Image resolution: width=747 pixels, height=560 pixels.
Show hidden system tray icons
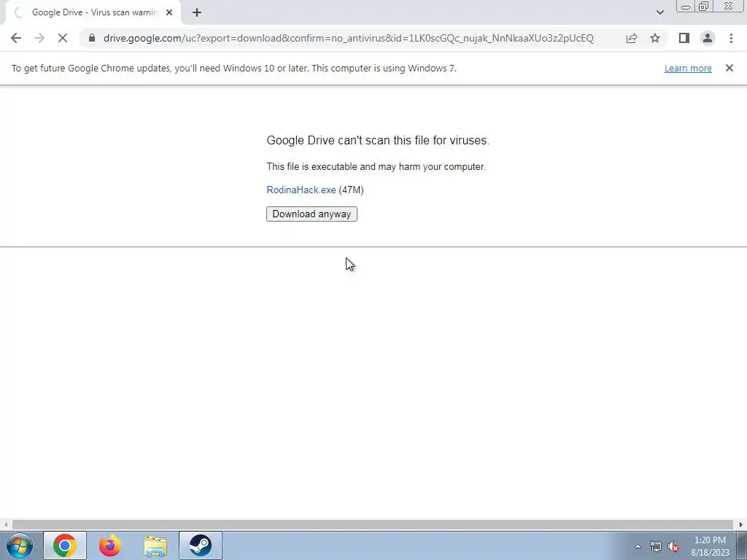[x=638, y=546]
